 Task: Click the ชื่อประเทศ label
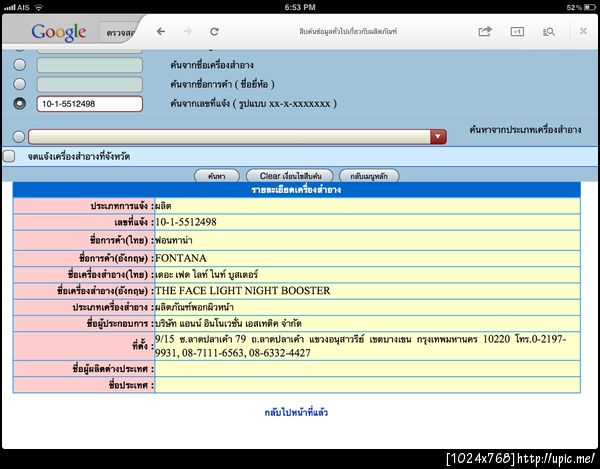point(131,385)
